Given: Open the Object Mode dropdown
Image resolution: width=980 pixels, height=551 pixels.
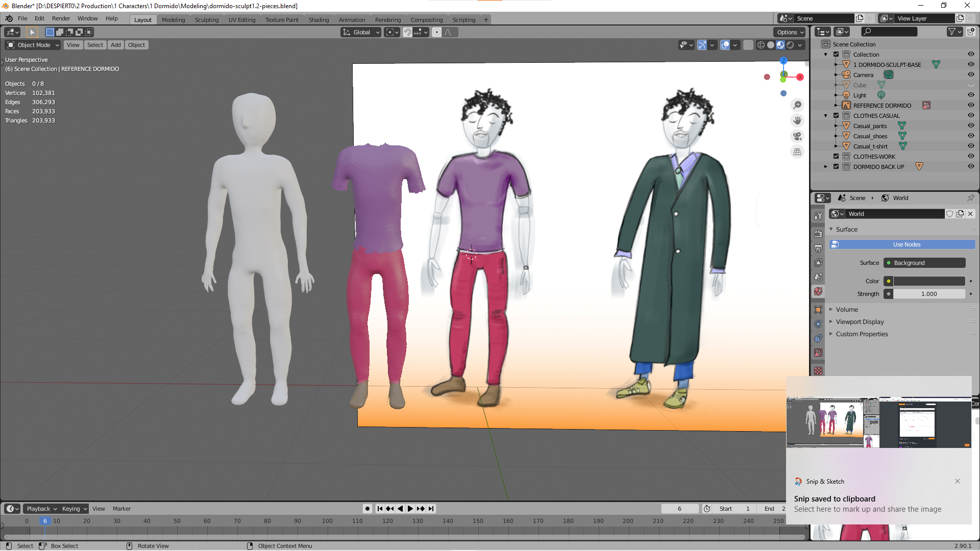Looking at the screenshot, I should click(x=33, y=45).
